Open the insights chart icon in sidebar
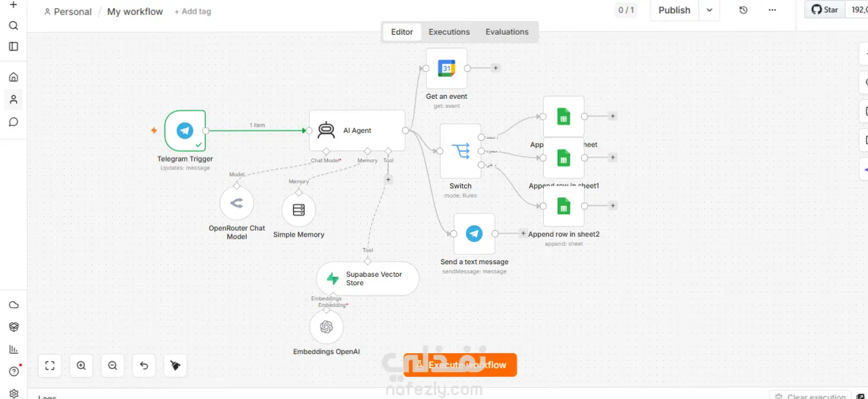Viewport: 868px width, 399px height. pos(13,349)
